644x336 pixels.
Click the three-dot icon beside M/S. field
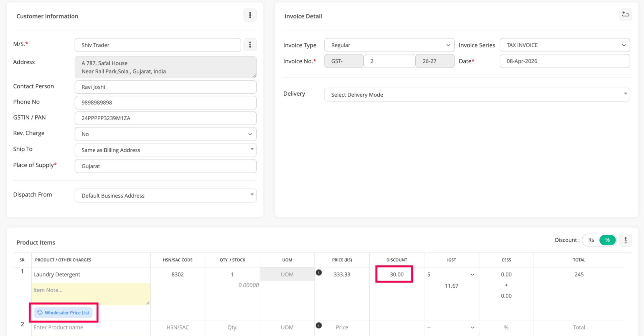tap(250, 45)
